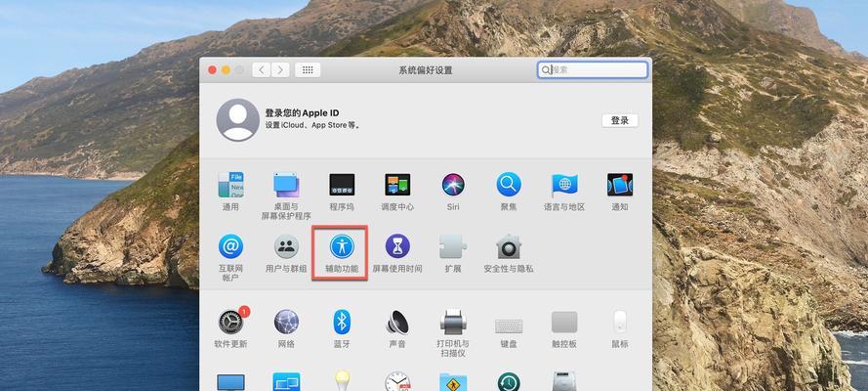
Task: Open 互联网帐户 preferences
Action: click(x=230, y=246)
